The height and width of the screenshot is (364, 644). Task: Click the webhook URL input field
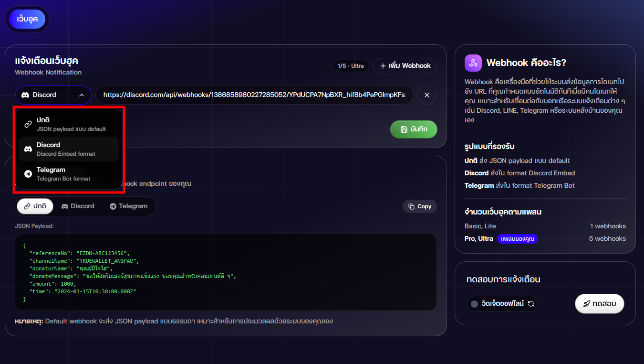coord(255,95)
